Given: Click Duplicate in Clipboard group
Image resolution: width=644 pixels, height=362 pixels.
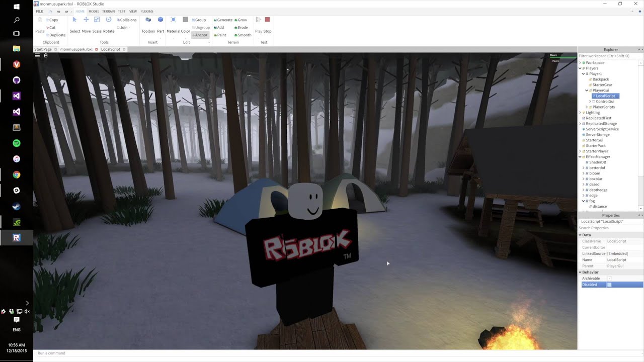Looking at the screenshot, I should point(56,35).
